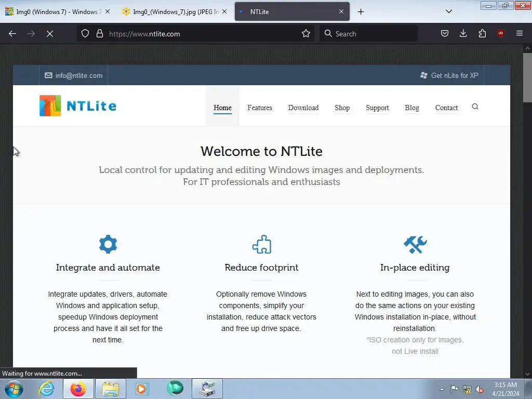The width and height of the screenshot is (532, 399).
Task: Open the extensions puzzle-piece icon
Action: click(x=482, y=33)
